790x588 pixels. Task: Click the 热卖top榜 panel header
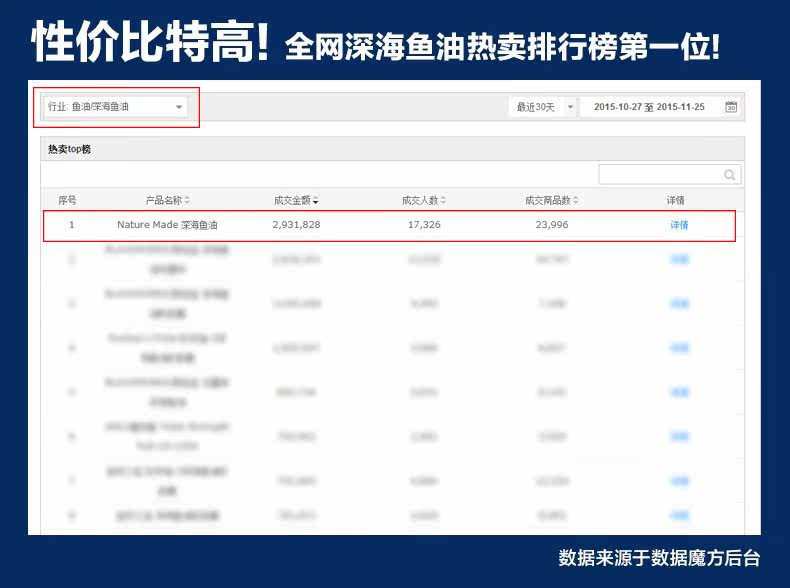click(x=392, y=149)
